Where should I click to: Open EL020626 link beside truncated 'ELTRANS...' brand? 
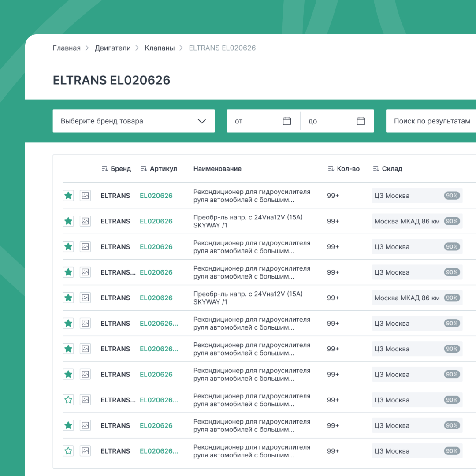coord(156,272)
